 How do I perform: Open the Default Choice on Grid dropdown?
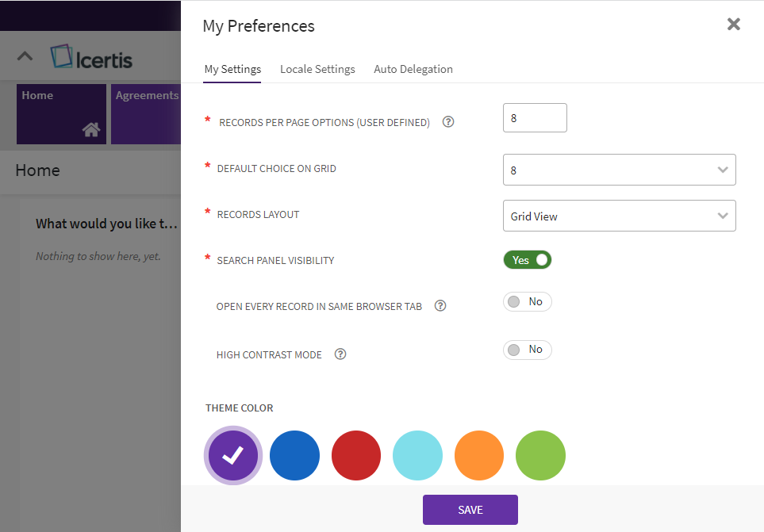[x=619, y=170]
